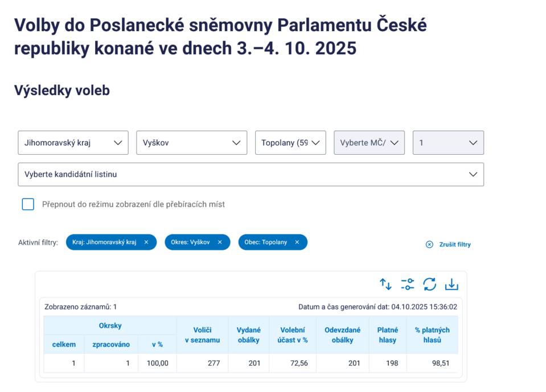Expand the Vyberte MČ dropdown

369,143
